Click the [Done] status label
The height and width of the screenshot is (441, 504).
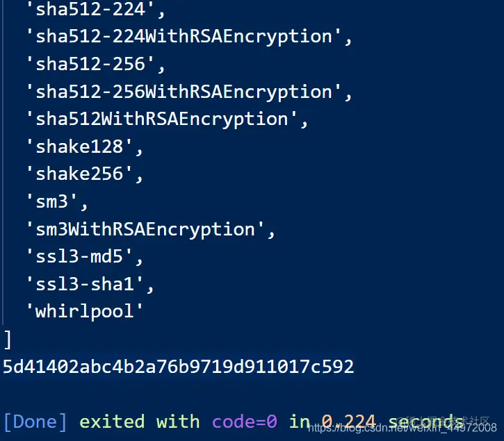(x=35, y=422)
